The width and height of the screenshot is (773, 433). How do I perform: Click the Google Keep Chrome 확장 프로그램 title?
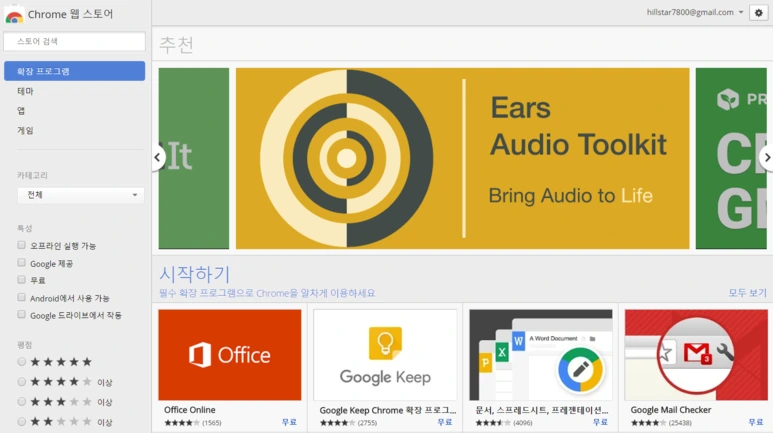(387, 410)
